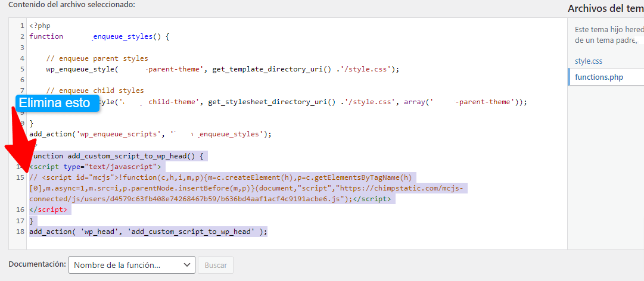644x281 pixels.
Task: Click the 'function add_custom_script_to_wp_head() {' line
Action: 119,156
